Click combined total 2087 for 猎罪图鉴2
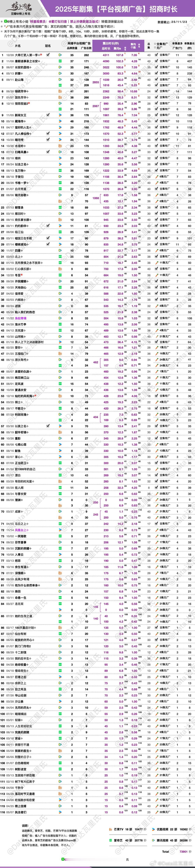Viewport: 195px width, 868px height. 96,106
